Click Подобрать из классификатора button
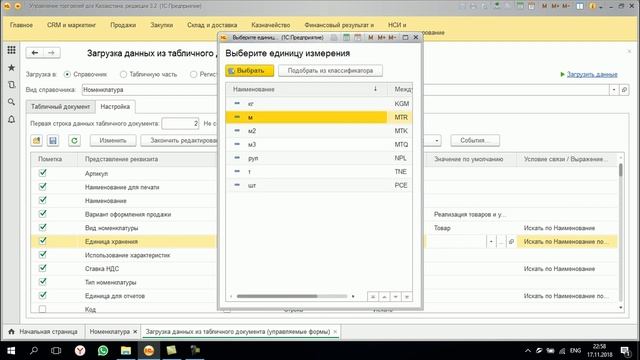The width and height of the screenshot is (640, 360). 330,71
